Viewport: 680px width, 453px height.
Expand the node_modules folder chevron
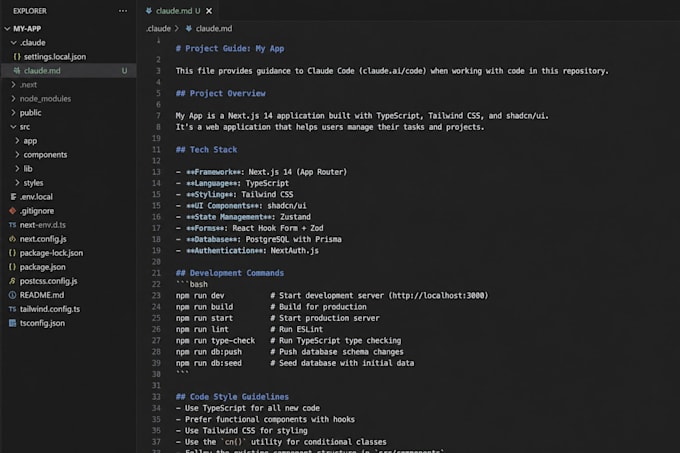pos(13,98)
